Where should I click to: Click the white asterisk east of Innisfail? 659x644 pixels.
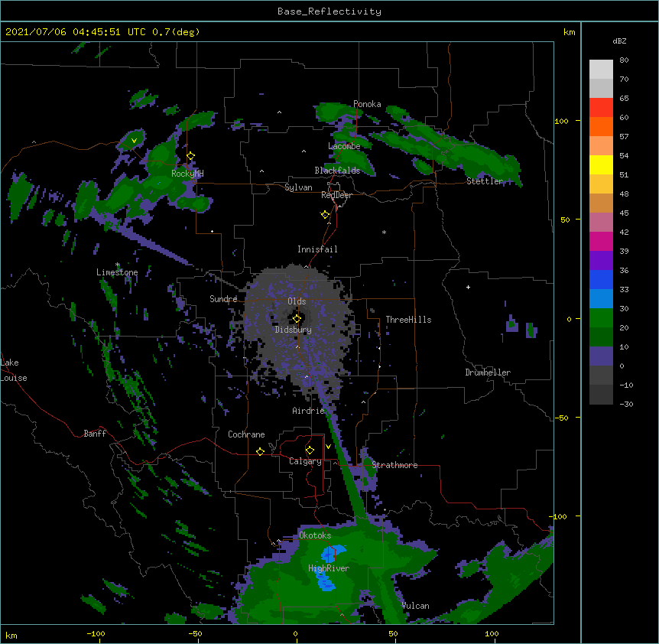coord(384,233)
